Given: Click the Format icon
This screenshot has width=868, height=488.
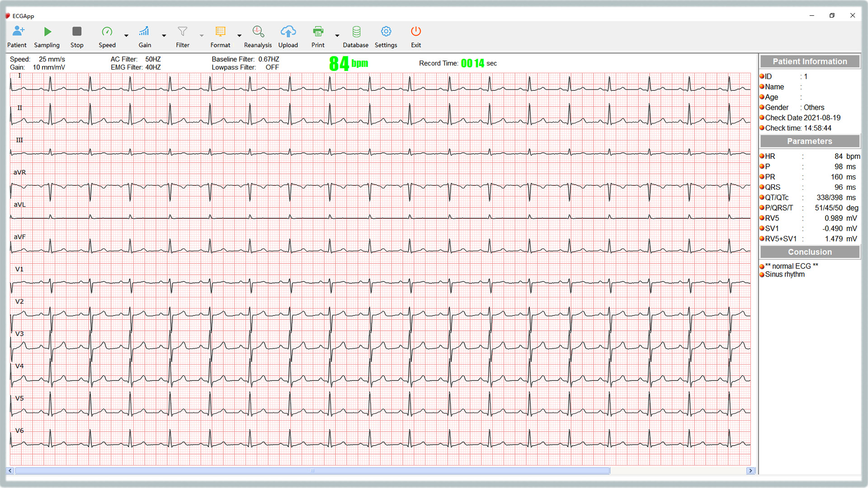Looking at the screenshot, I should tap(220, 31).
